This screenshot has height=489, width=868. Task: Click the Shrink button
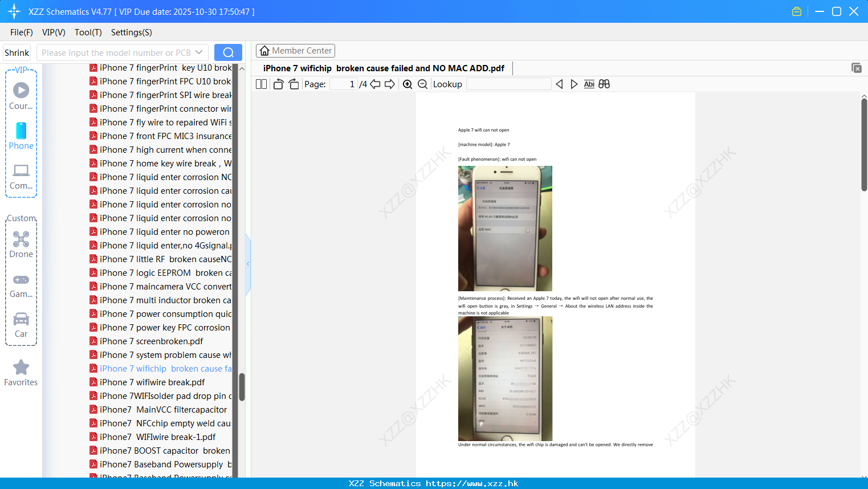(17, 52)
